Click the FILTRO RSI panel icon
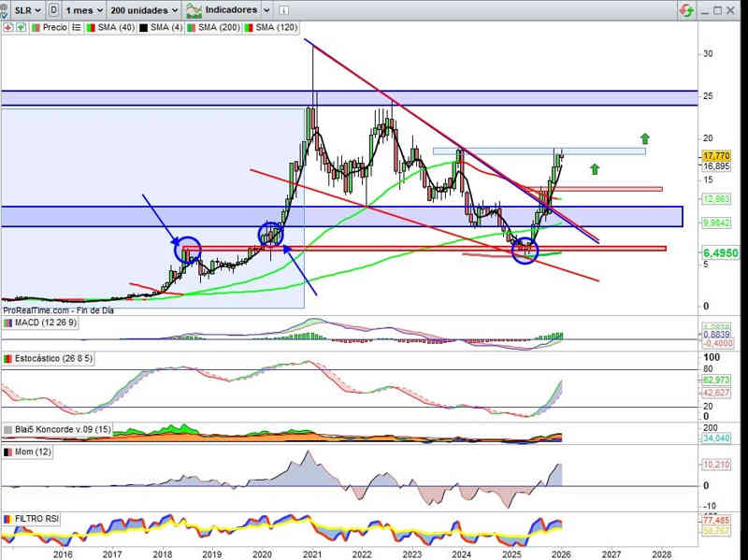 [x=8, y=518]
